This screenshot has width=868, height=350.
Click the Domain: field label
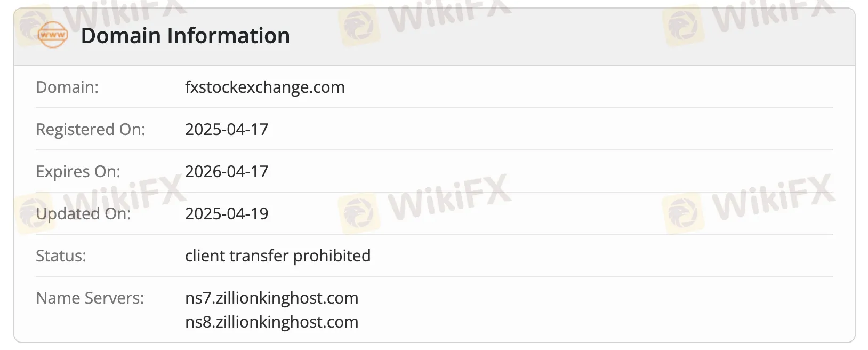[x=67, y=87]
